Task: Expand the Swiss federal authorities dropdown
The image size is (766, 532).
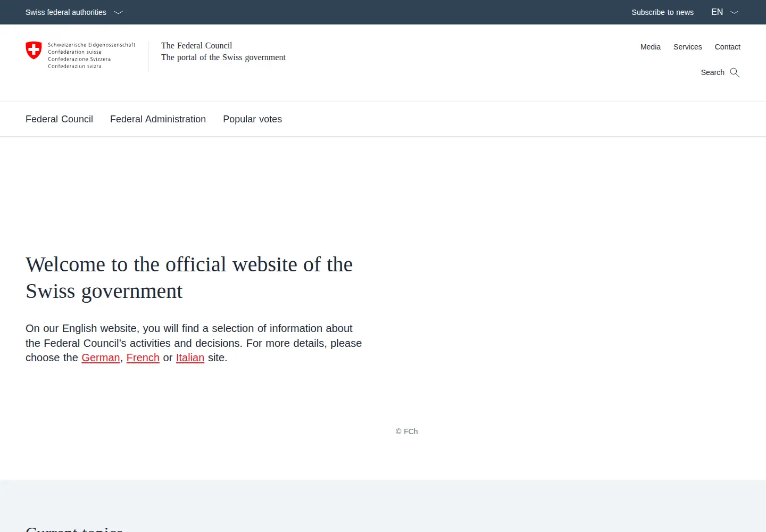Action: 74,12
